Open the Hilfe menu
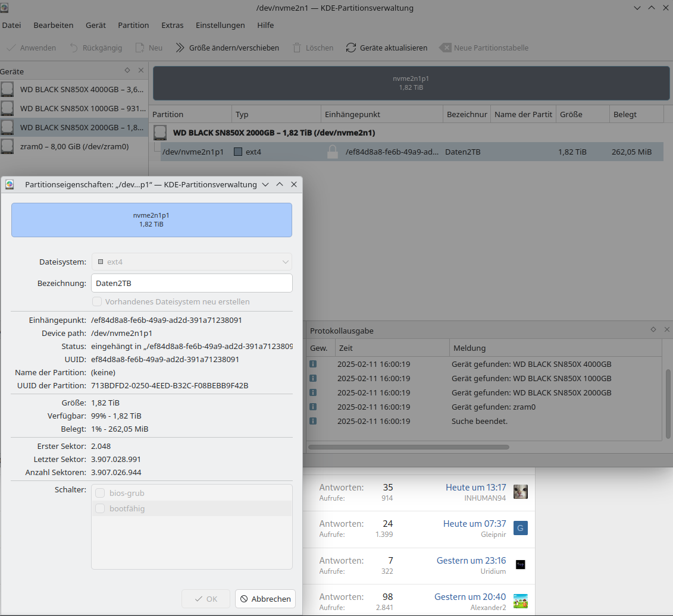The height and width of the screenshot is (616, 673). tap(265, 26)
